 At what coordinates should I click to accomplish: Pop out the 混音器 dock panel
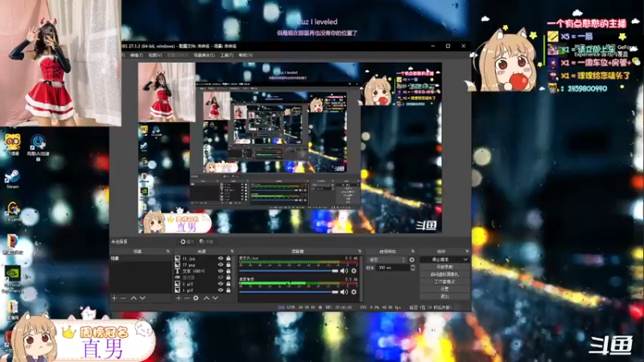(x=360, y=251)
